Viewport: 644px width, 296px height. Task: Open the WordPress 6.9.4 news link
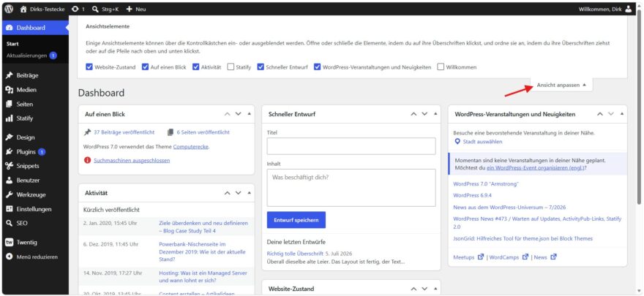pos(472,196)
